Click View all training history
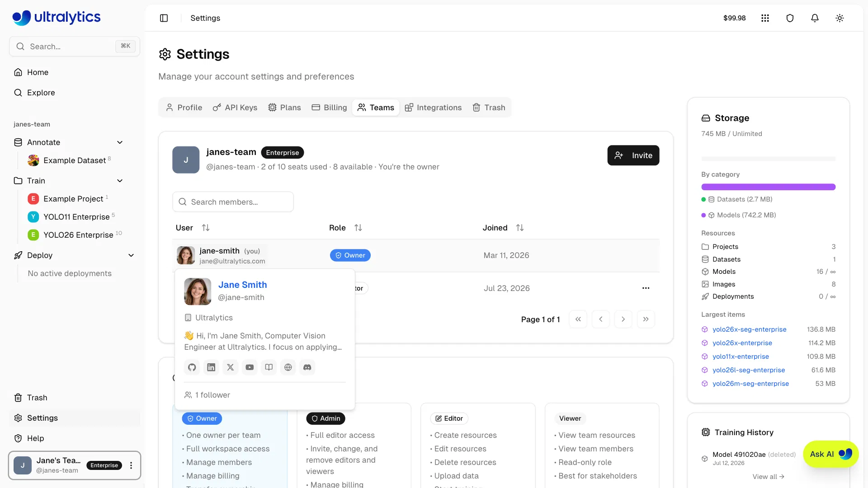The image size is (868, 488). pos(768,477)
